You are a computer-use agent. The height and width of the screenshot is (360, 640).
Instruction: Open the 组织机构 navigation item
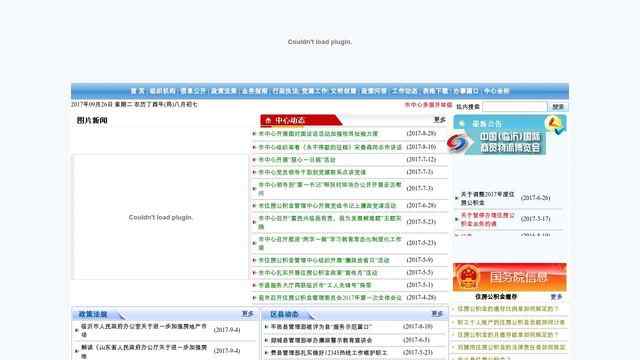162,91
